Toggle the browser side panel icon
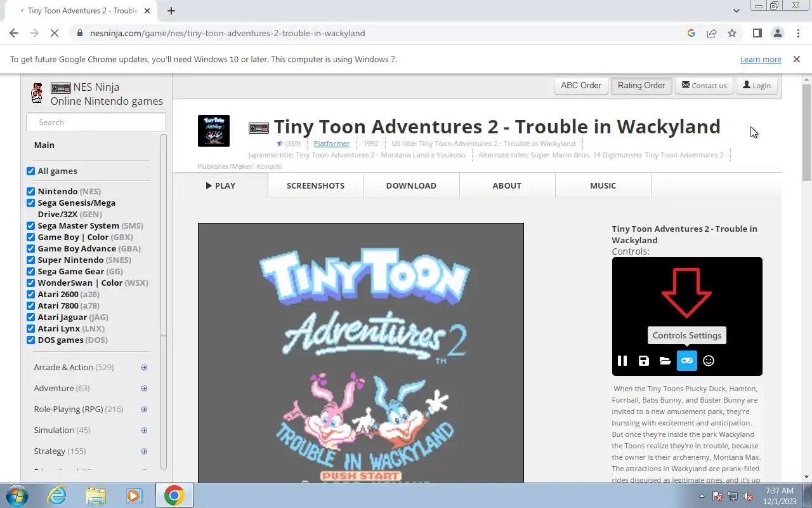Image resolution: width=812 pixels, height=508 pixels. point(757,33)
